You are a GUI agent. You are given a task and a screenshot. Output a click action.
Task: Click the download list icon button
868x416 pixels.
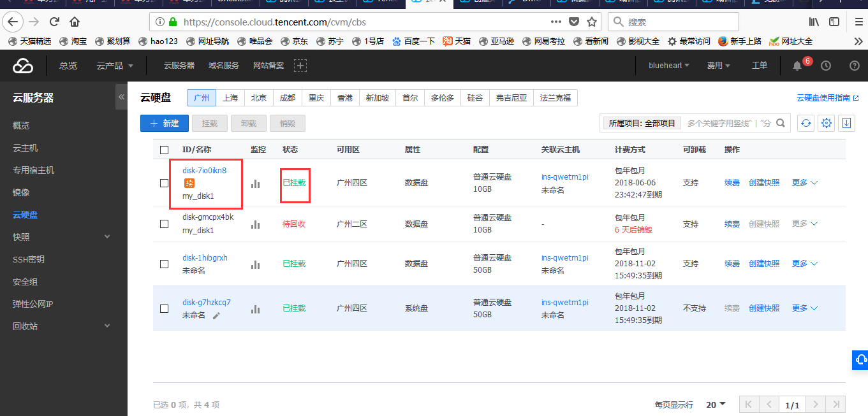(x=847, y=123)
